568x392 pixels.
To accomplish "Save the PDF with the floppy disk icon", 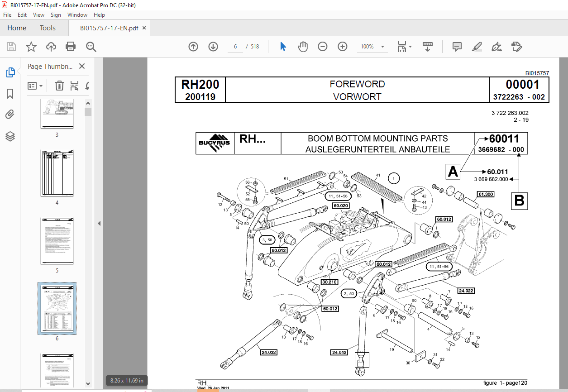I will 11,47.
